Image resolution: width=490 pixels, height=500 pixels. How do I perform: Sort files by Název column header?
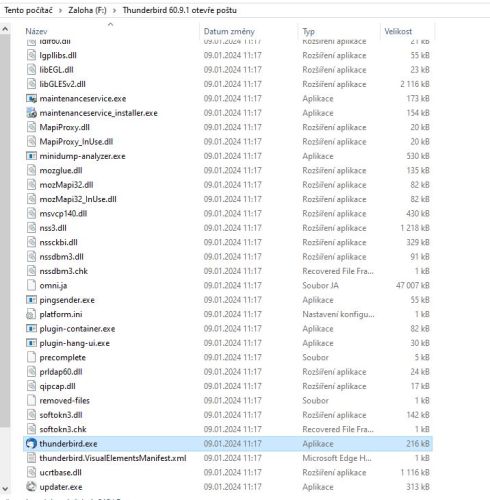pos(36,31)
